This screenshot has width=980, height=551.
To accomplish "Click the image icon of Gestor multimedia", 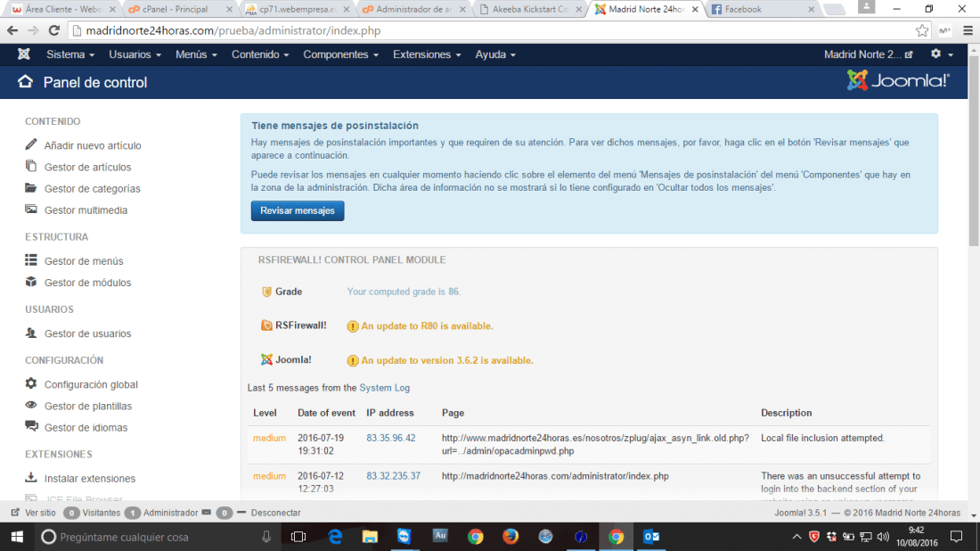I will pyautogui.click(x=30, y=210).
